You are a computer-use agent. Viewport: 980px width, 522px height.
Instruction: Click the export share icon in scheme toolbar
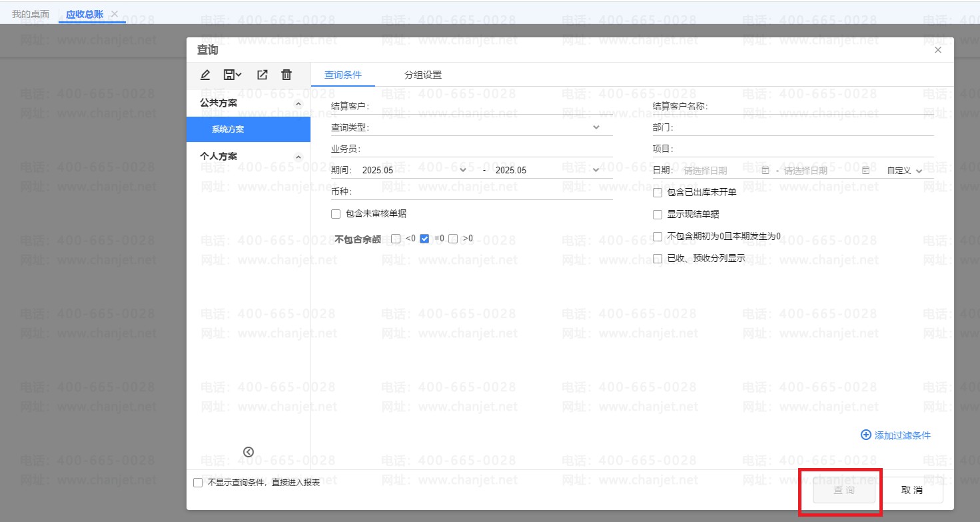point(262,75)
